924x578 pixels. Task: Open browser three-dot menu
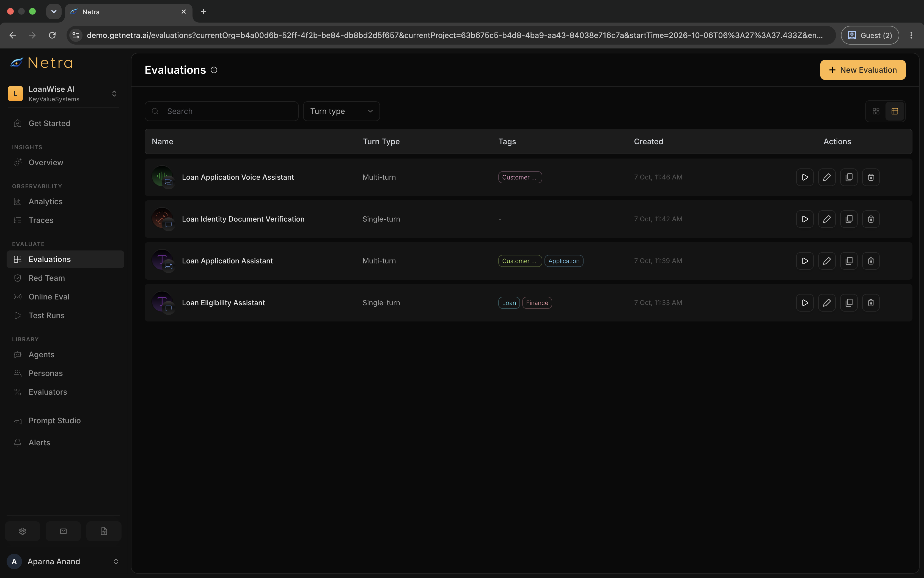911,35
